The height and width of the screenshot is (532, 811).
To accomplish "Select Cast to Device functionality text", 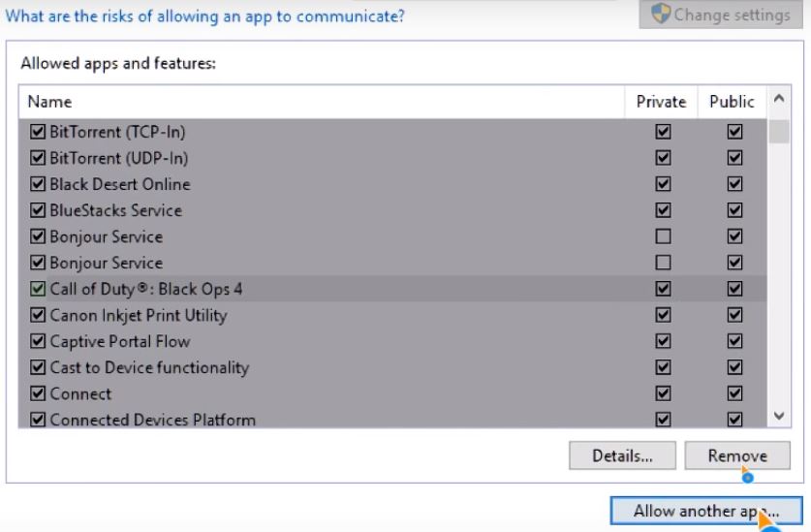I will coord(149,367).
